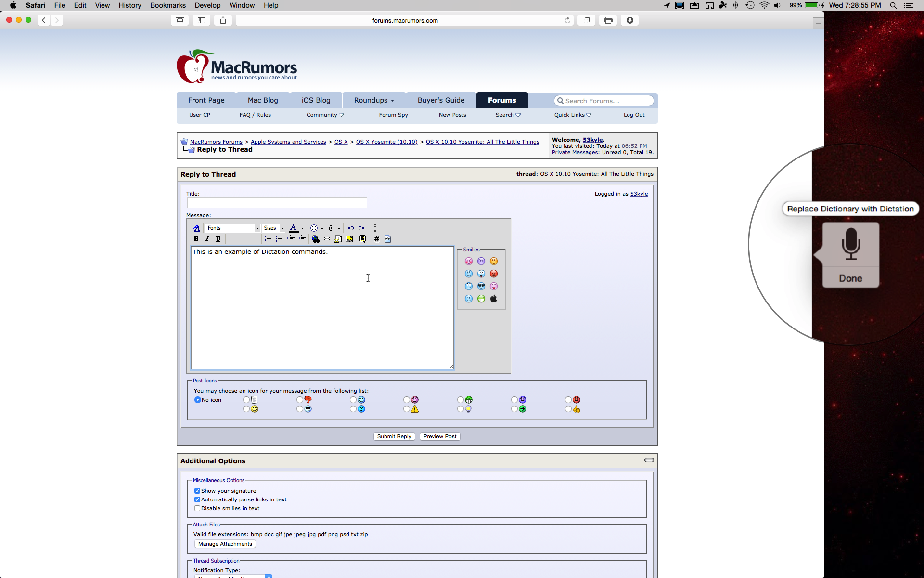Toggle underline formatting in the message editor
The width and height of the screenshot is (924, 578).
click(218, 239)
